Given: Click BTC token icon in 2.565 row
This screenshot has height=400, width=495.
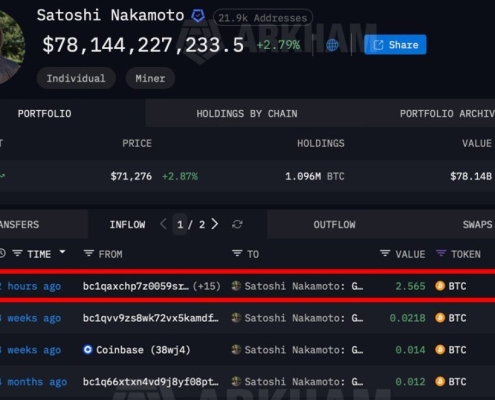Looking at the screenshot, I should (x=440, y=286).
